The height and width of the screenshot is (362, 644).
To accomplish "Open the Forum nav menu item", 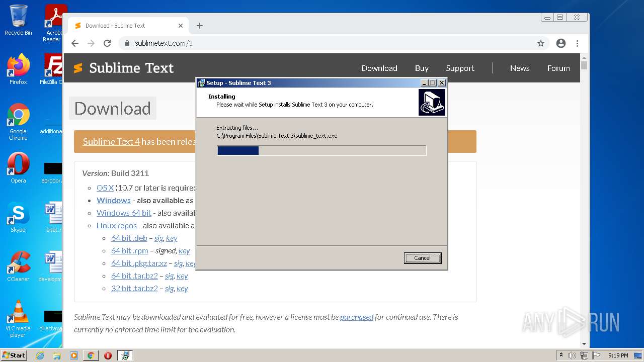I will pos(558,68).
